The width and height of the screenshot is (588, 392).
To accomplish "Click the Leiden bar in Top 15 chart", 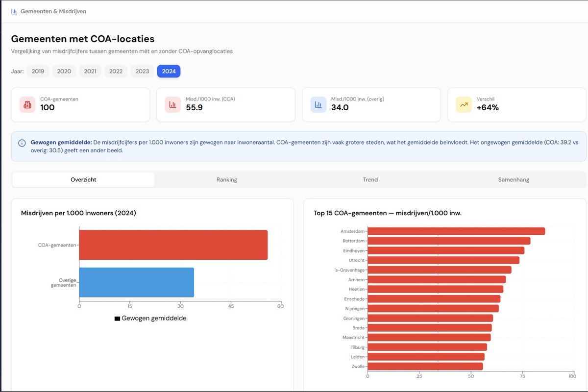I will (426, 357).
